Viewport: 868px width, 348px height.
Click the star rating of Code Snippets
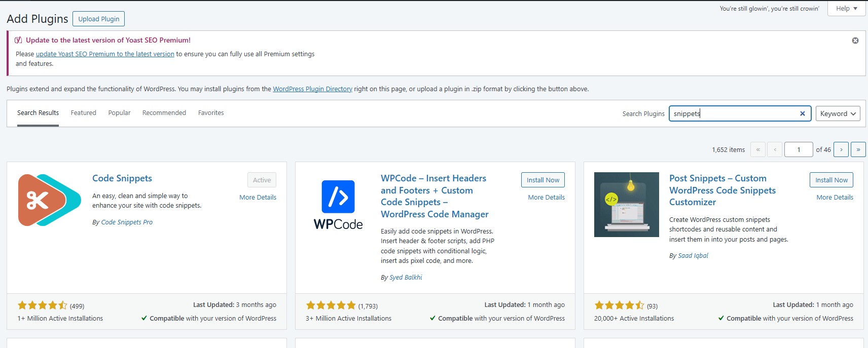[x=43, y=305]
